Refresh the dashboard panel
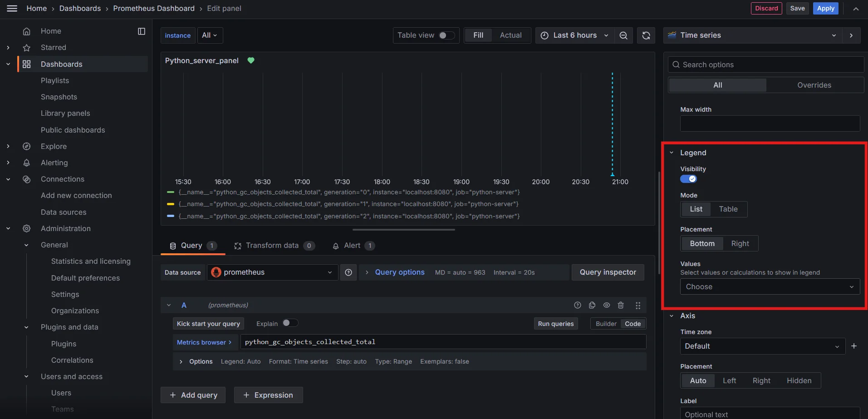The width and height of the screenshot is (868, 419). (646, 35)
